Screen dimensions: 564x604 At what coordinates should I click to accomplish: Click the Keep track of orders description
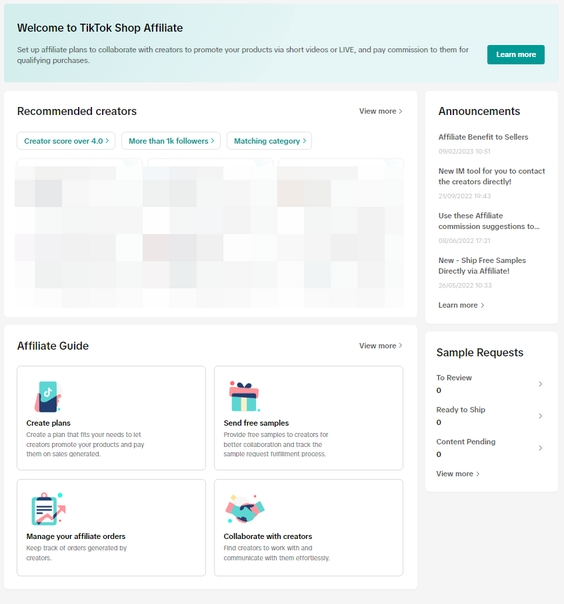76,553
